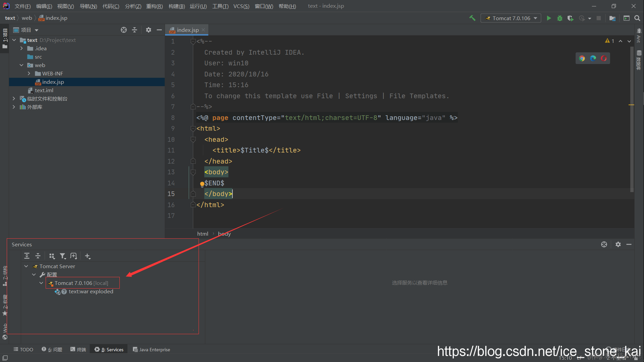The image size is (644, 362).
Task: Open the Project panel settings gear
Action: (x=148, y=30)
